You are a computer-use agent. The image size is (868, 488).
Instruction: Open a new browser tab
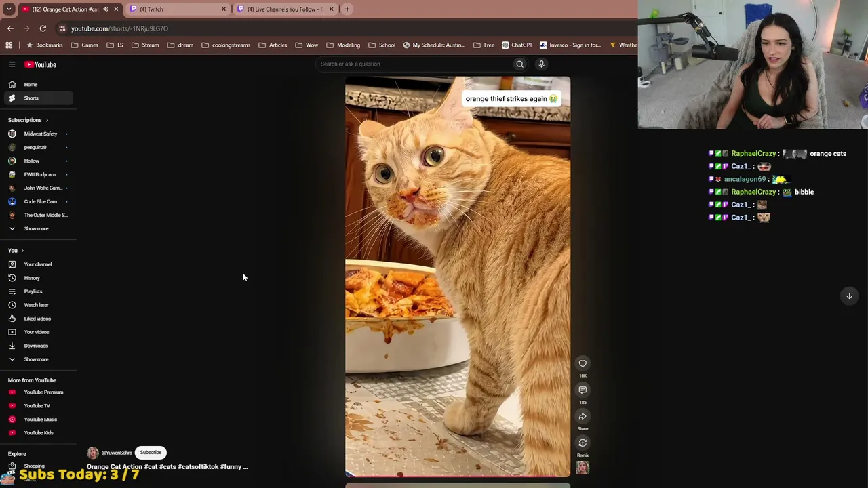coord(347,9)
